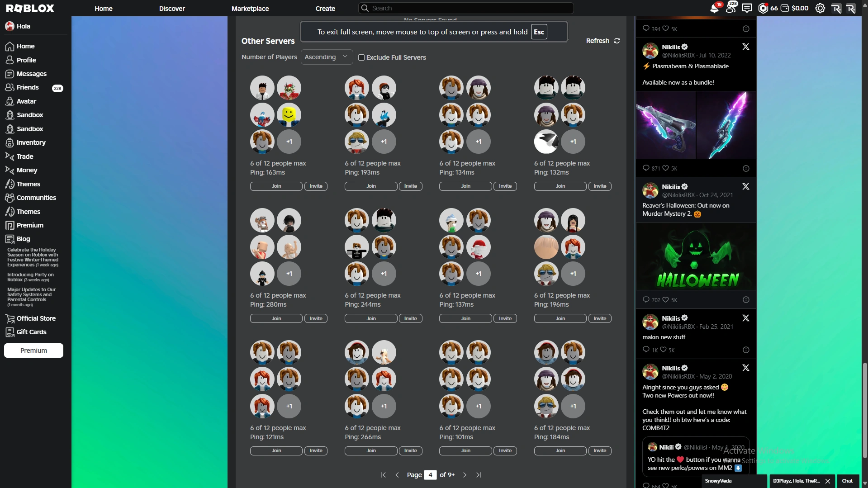The height and width of the screenshot is (488, 868).
Task: Enable the Exclude Full Servers checkbox
Action: click(x=361, y=57)
